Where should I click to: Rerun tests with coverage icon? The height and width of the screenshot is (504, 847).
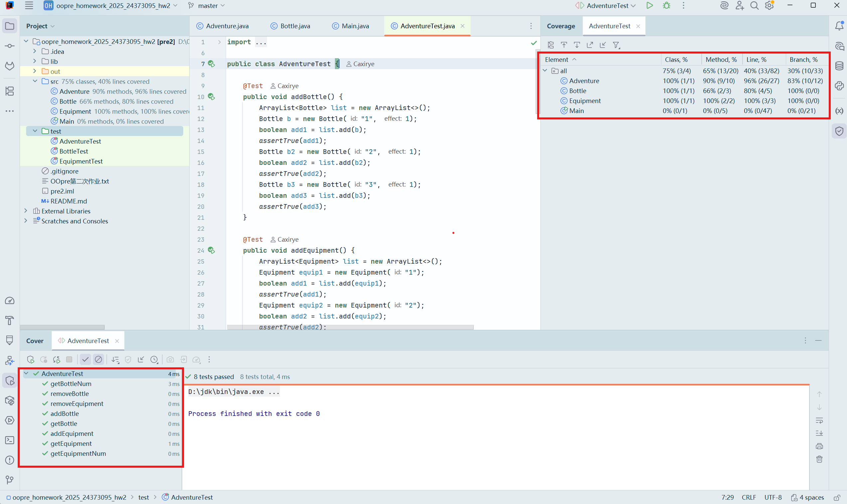31,359
